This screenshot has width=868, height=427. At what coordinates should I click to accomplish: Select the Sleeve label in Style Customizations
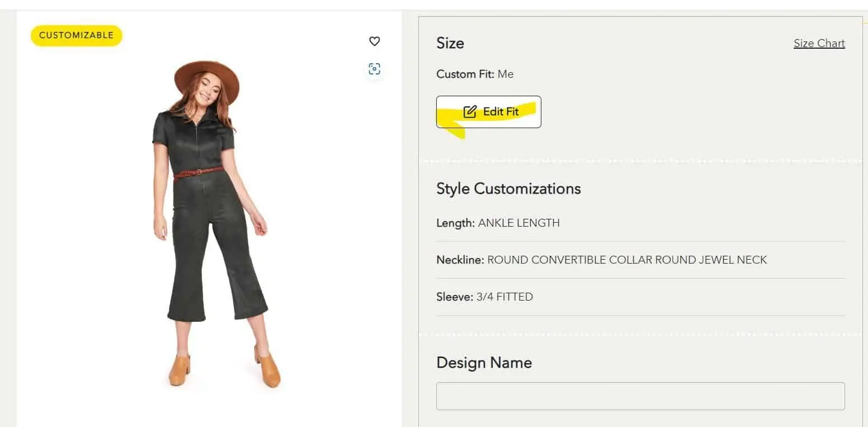tap(455, 297)
